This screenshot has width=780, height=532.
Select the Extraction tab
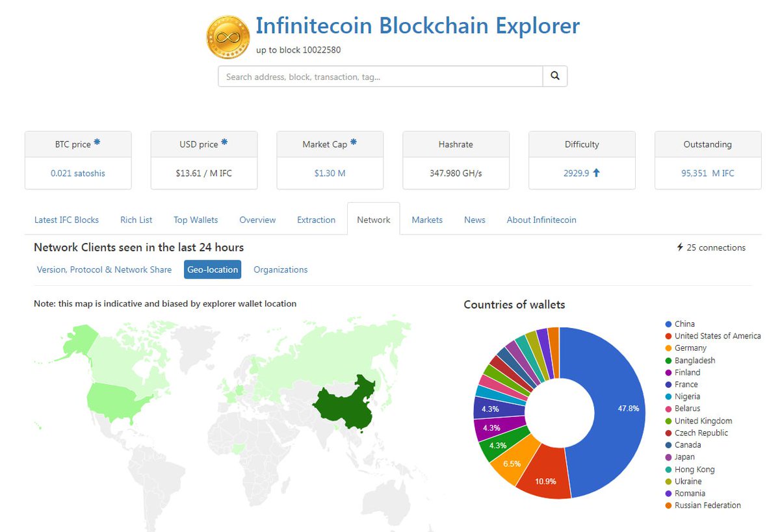click(317, 220)
